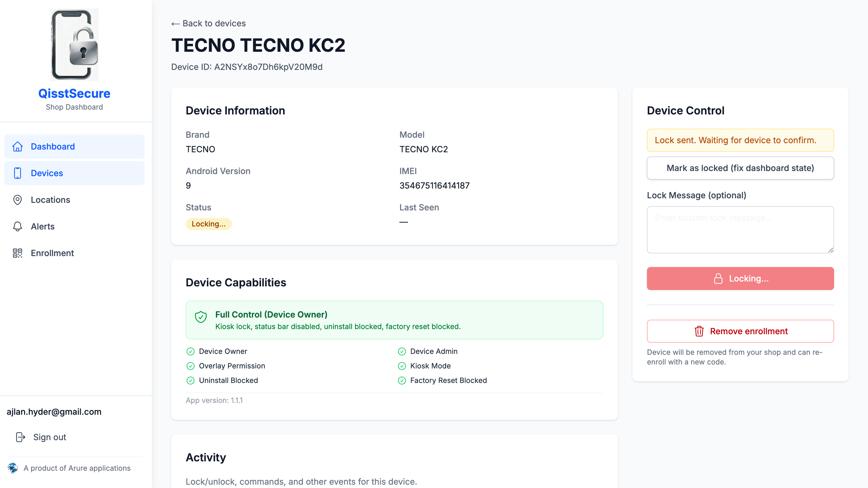The width and height of the screenshot is (868, 488).
Task: Go back to devices list
Action: click(209, 23)
